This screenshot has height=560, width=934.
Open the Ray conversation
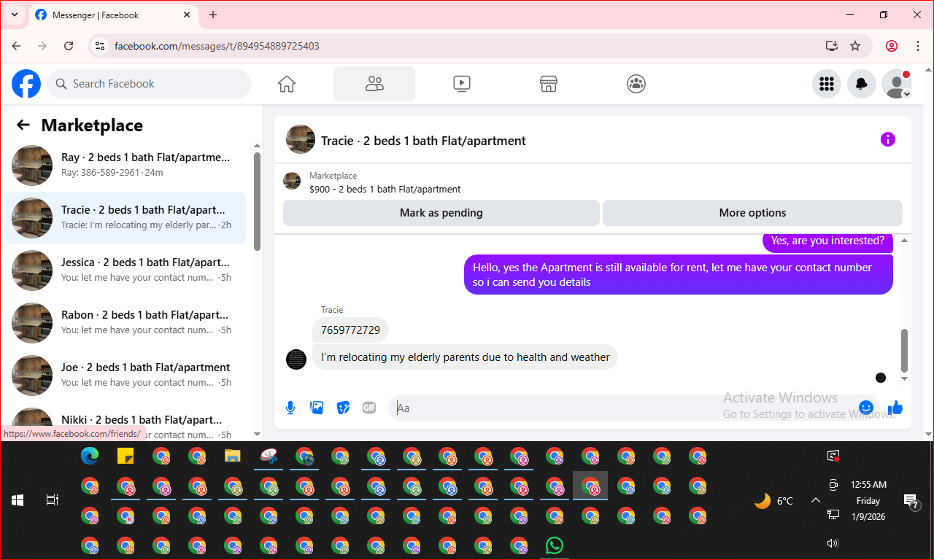pyautogui.click(x=126, y=166)
